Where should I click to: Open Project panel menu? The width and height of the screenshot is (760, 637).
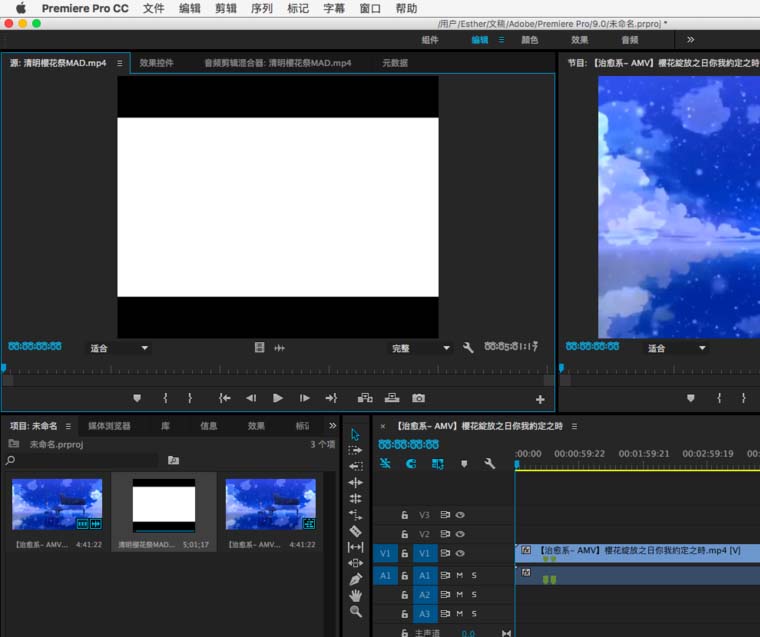[68, 426]
